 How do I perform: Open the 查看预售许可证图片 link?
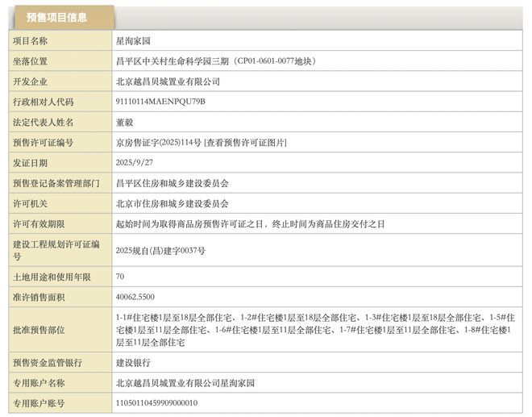pos(246,143)
